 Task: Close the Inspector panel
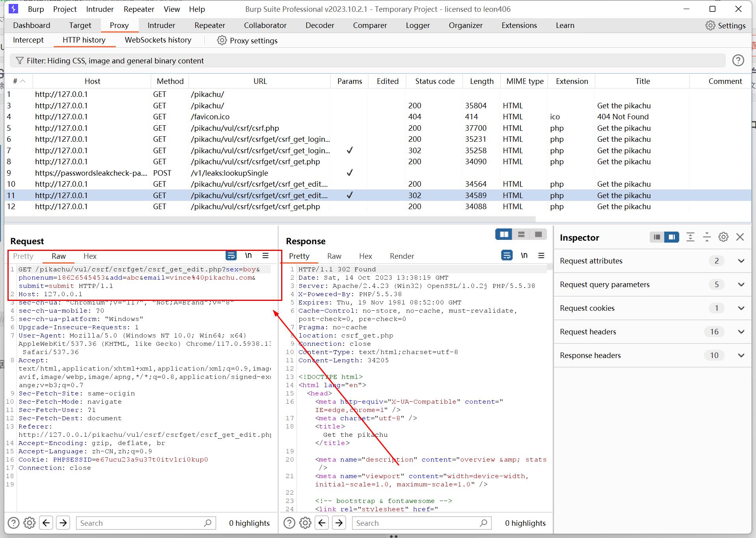(x=740, y=237)
